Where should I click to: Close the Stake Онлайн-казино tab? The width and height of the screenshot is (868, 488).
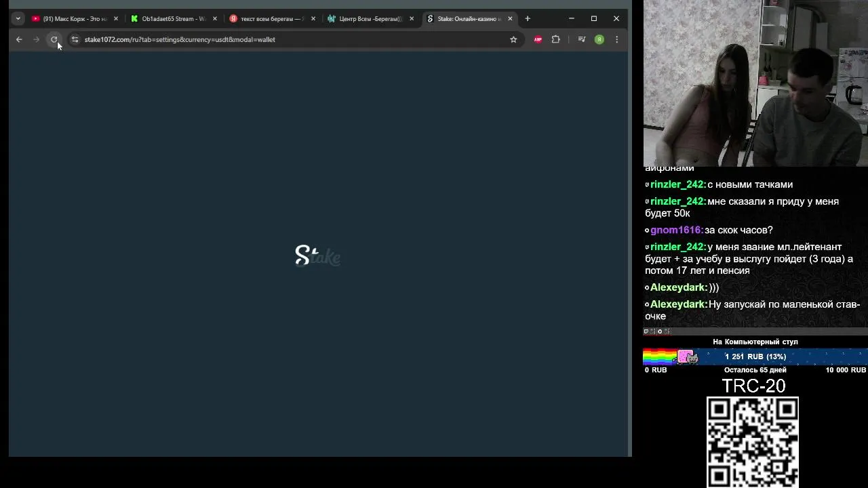(510, 19)
